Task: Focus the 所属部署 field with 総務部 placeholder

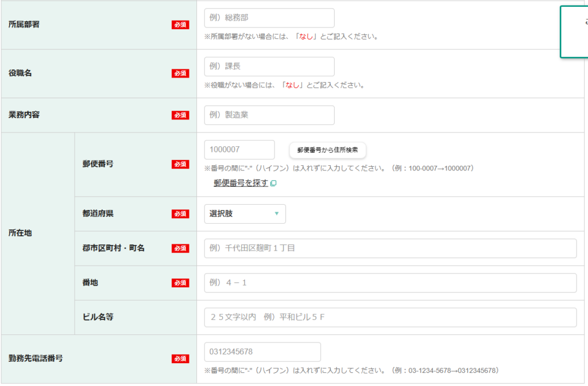Action: pyautogui.click(x=269, y=18)
